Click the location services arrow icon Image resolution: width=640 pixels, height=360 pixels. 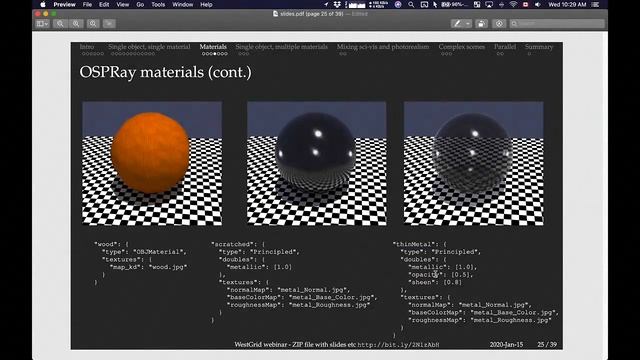tap(326, 4)
